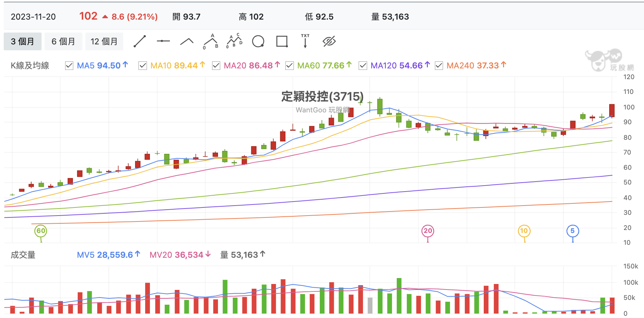
Task: Click the closing price 102 in header
Action: coord(88,16)
